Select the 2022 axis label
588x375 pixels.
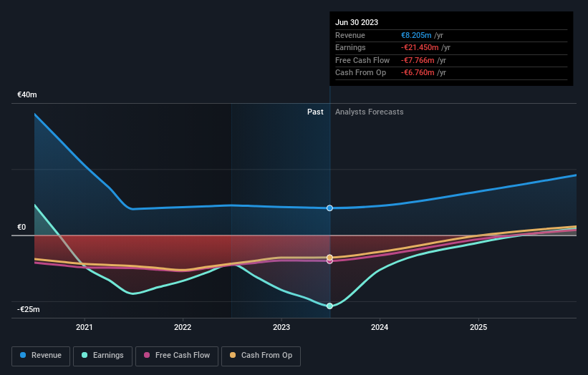[183, 328]
